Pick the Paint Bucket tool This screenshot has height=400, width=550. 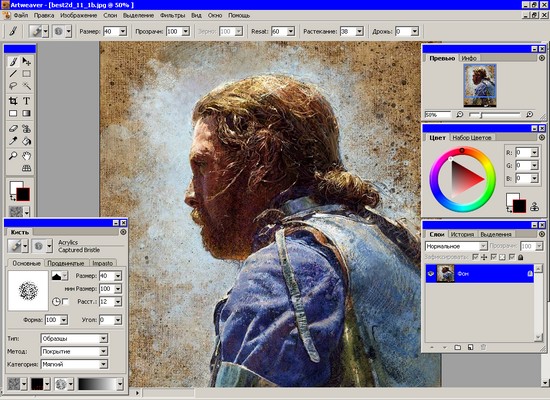click(x=26, y=141)
